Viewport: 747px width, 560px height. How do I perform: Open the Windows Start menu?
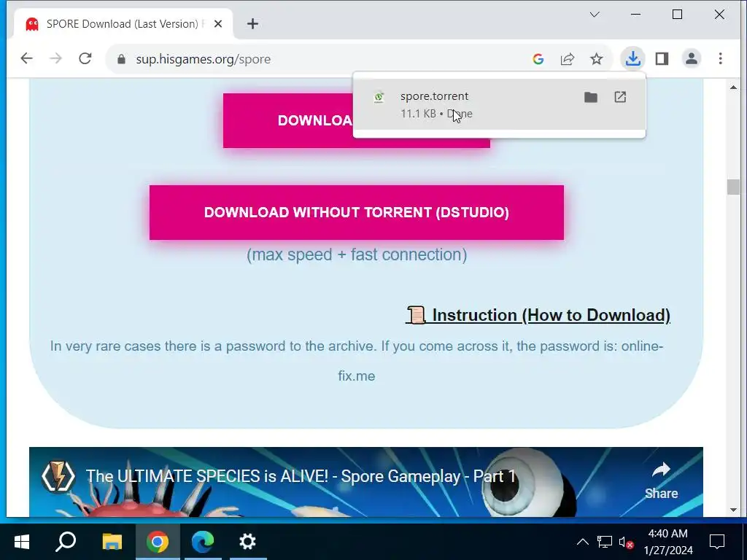coord(22,542)
